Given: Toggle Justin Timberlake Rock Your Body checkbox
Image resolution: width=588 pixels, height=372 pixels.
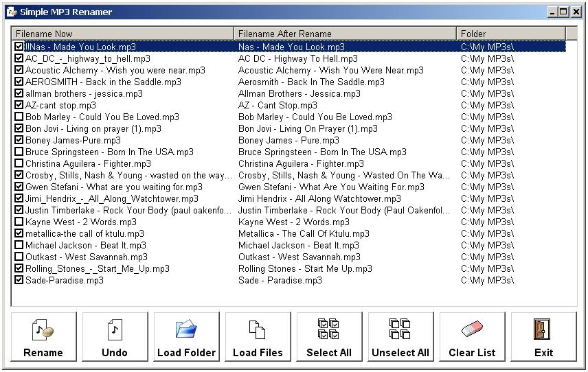Looking at the screenshot, I should pyautogui.click(x=19, y=210).
